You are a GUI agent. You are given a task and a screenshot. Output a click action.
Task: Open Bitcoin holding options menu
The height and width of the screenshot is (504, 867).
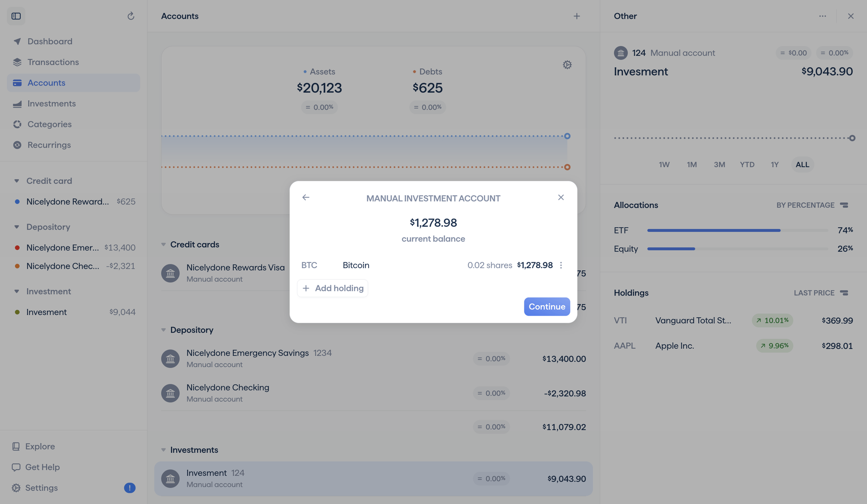pyautogui.click(x=561, y=265)
